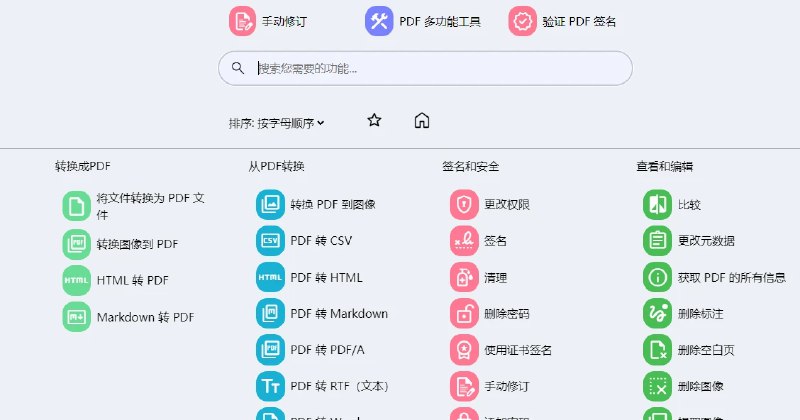
Task: Open the 将文件转换为 PDF 文件 tool icon
Action: click(x=77, y=206)
